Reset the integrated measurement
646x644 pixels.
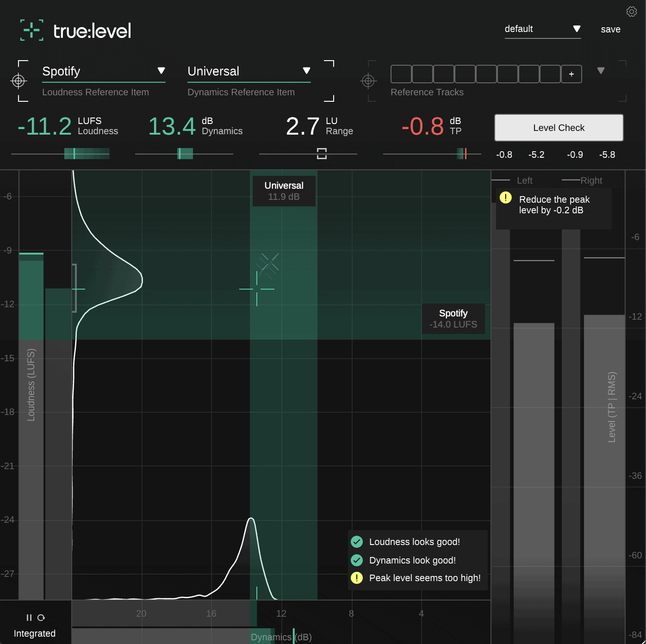41,618
